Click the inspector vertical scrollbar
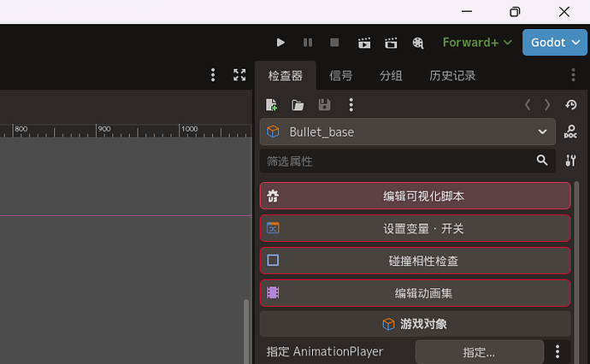Screen dimensions: 590x364 coord(576,273)
